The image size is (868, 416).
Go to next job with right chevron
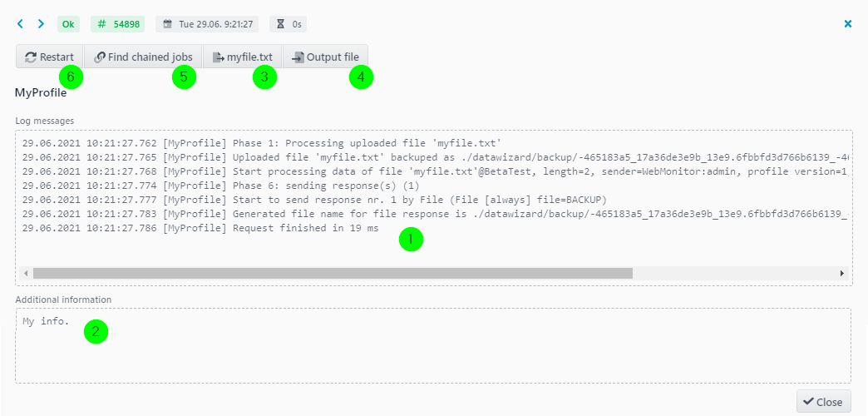pyautogui.click(x=41, y=24)
